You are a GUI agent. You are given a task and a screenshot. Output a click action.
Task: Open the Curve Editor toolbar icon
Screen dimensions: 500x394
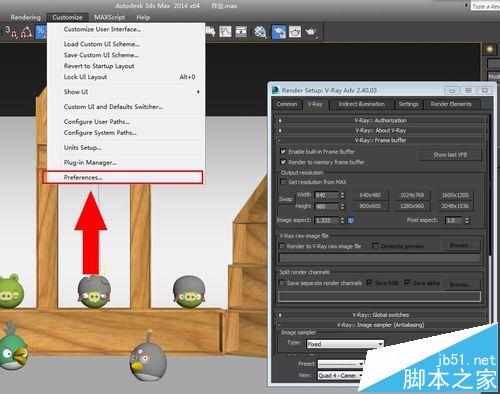tap(225, 32)
